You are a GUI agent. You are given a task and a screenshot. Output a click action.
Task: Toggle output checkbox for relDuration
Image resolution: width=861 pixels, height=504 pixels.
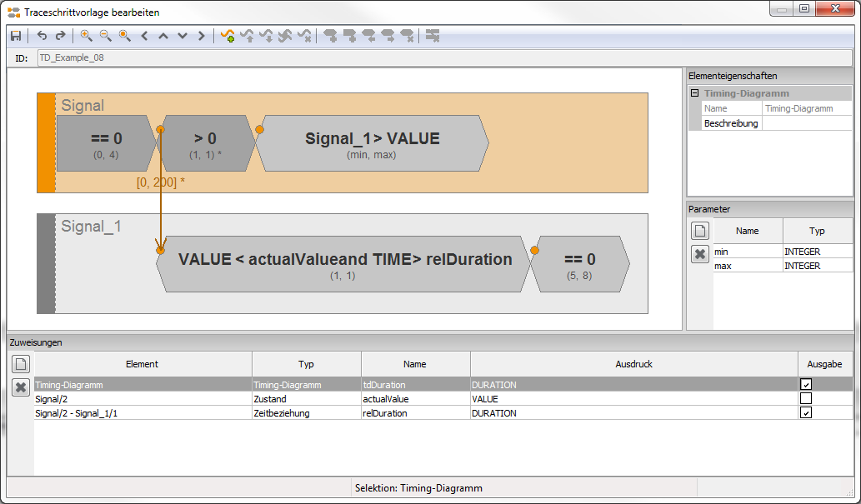pos(806,413)
